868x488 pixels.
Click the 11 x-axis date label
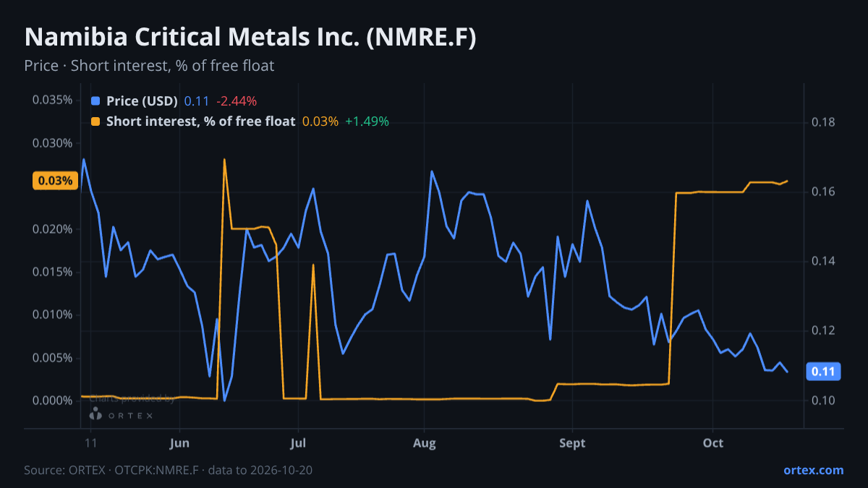pos(90,443)
